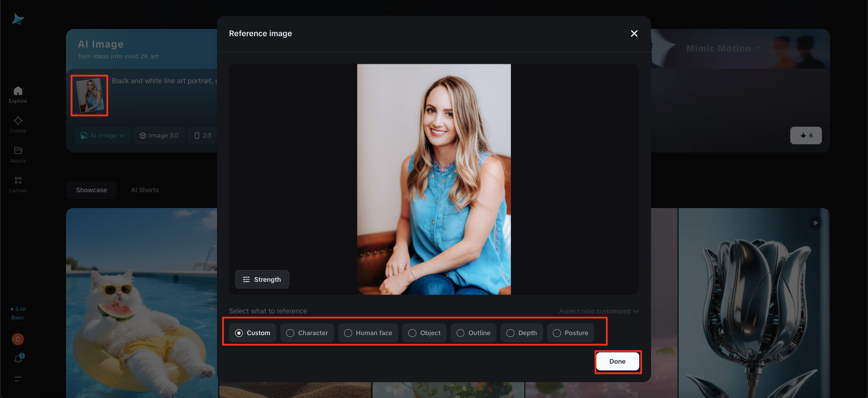
Task: Open the Create section
Action: pyautogui.click(x=18, y=124)
